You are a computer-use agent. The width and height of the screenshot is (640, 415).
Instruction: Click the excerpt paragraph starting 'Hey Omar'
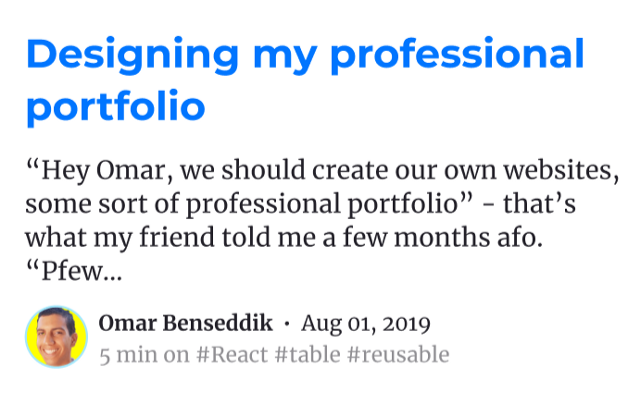322,220
